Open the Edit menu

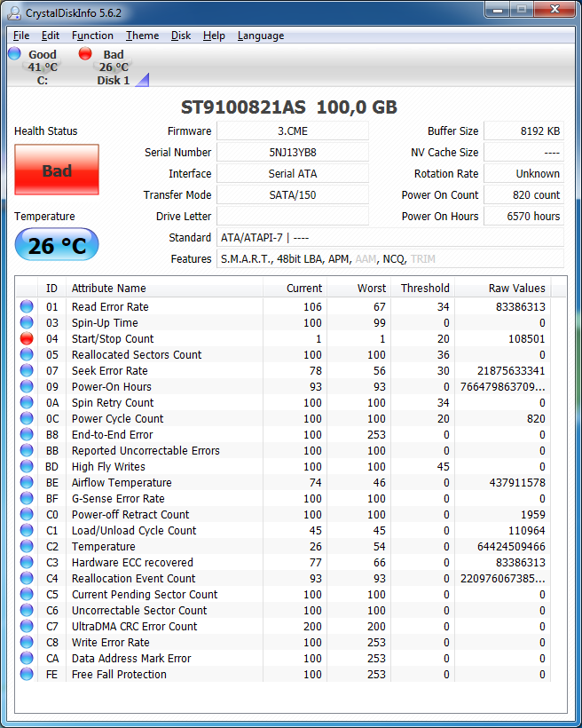pos(50,36)
